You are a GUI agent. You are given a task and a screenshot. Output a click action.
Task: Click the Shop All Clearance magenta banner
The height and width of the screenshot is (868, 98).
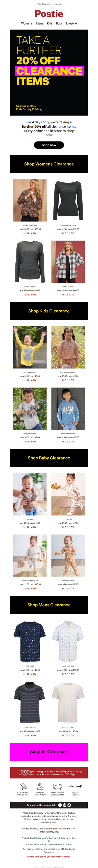click(x=49, y=752)
